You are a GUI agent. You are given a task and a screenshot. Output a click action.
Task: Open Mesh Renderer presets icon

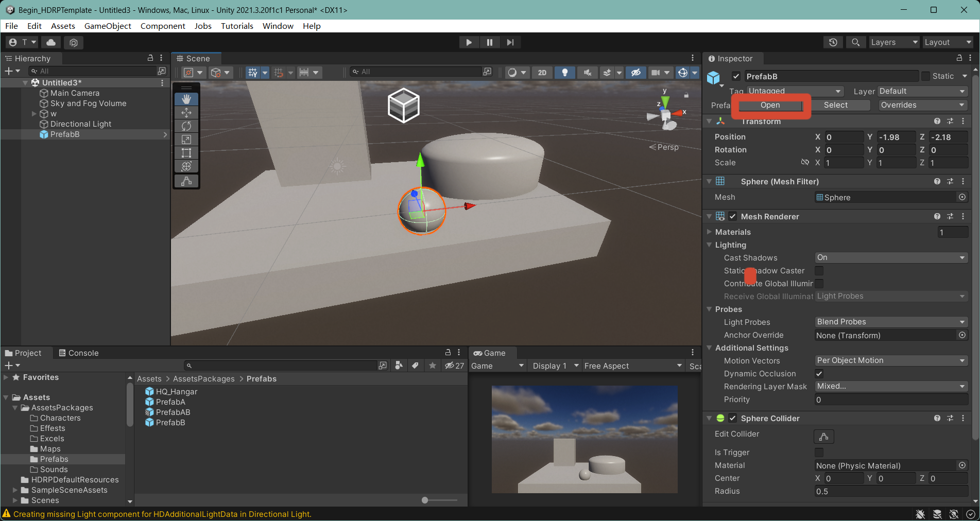coord(950,216)
